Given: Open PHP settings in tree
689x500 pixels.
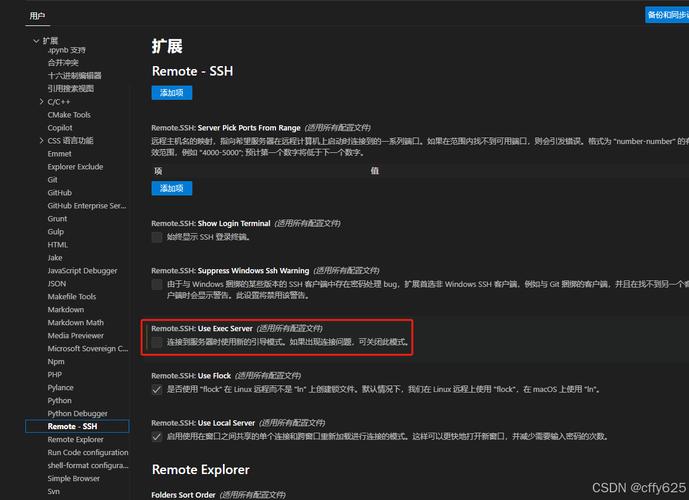Looking at the screenshot, I should point(54,374).
